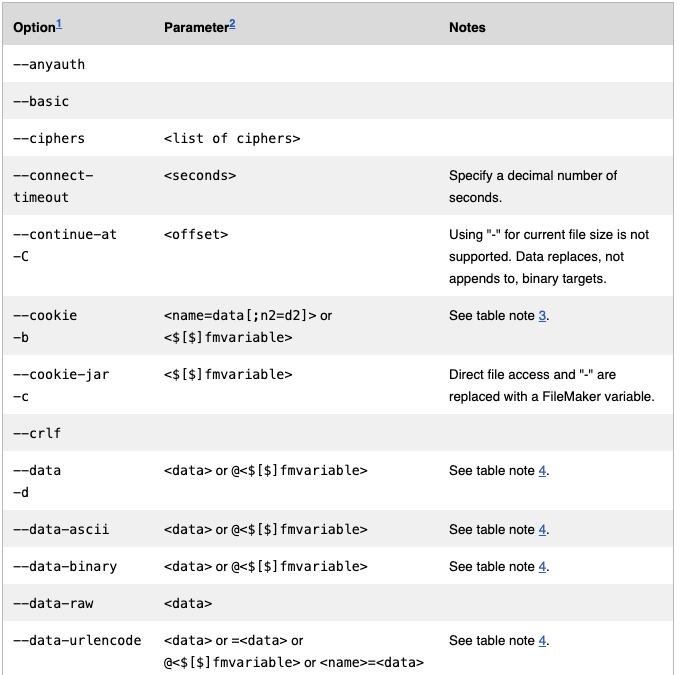Click the Parameter column header text
This screenshot has height=675, width=680.
pos(196,27)
